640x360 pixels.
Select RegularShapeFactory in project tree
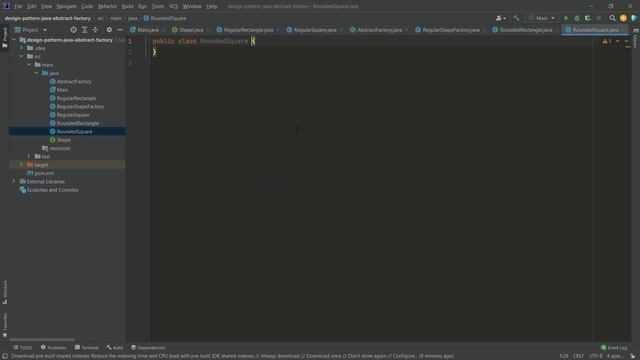(x=80, y=107)
